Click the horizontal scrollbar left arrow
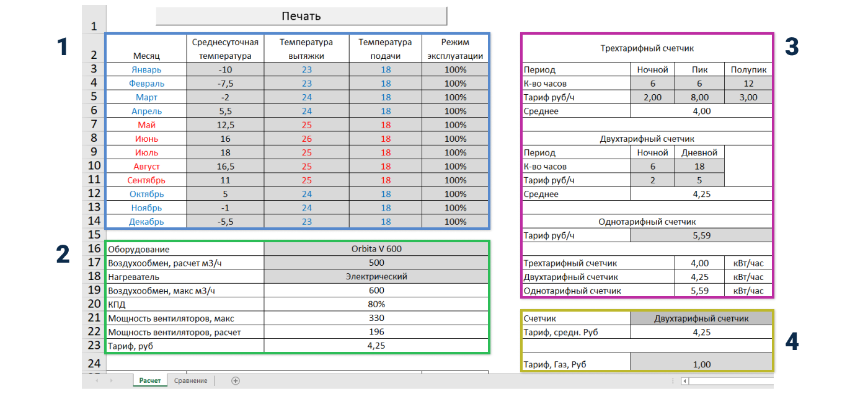Image resolution: width=868 pixels, height=394 pixels. [684, 381]
